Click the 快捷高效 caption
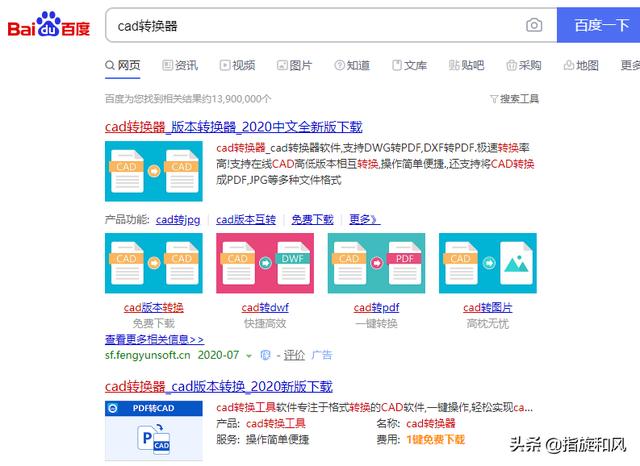Image resolution: width=640 pixels, height=466 pixels. click(x=265, y=324)
